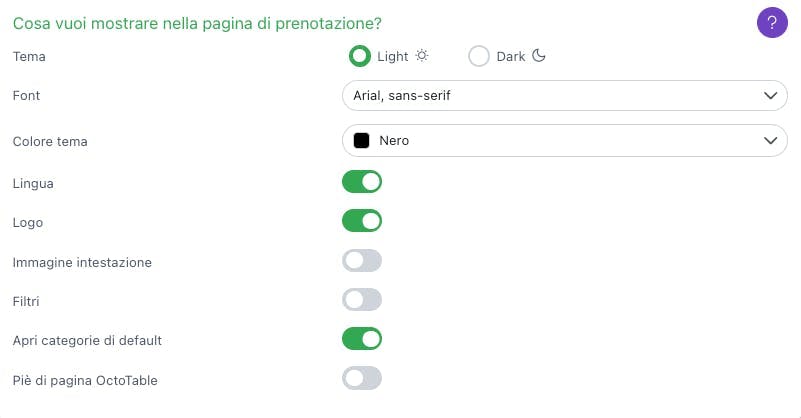Click the Nero color name text

click(394, 141)
